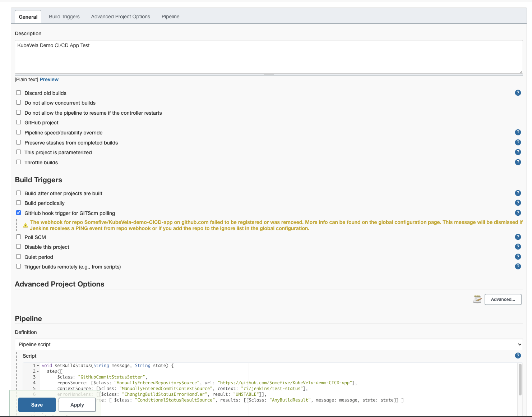Check Disable this project
532x417 pixels.
click(19, 247)
